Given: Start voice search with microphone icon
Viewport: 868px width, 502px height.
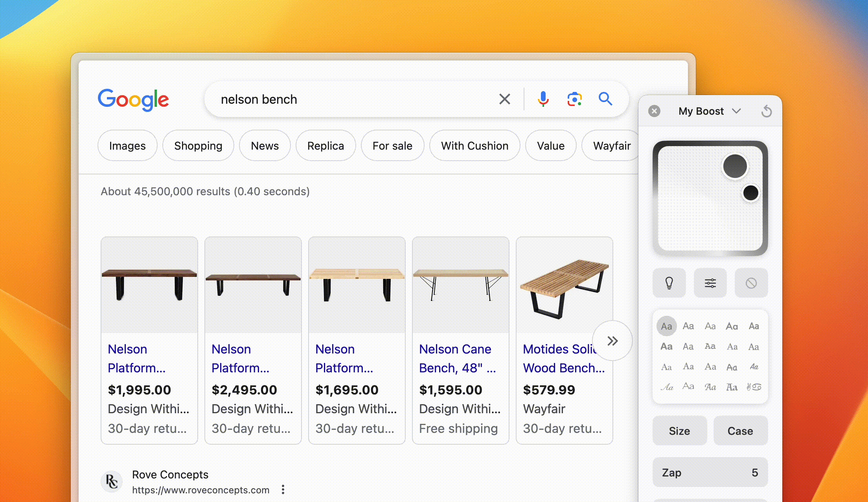Looking at the screenshot, I should coord(543,99).
